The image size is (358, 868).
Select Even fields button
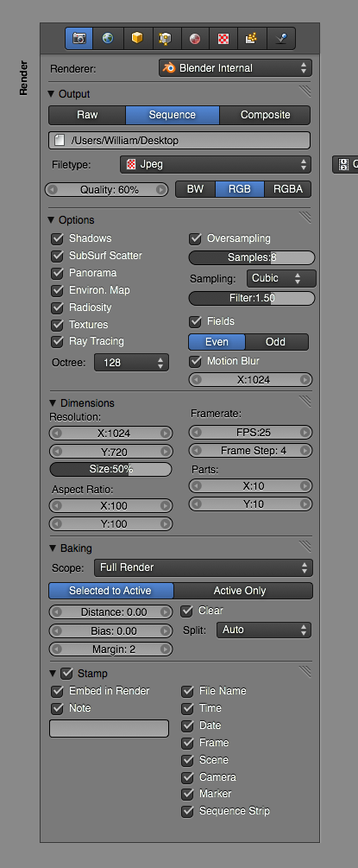[217, 341]
